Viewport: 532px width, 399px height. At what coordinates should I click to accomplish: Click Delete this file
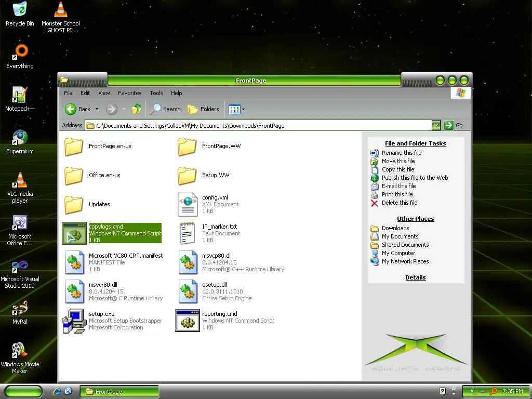(x=400, y=203)
